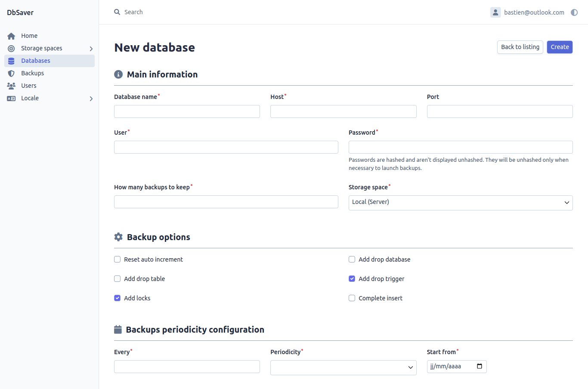Image resolution: width=588 pixels, height=389 pixels.
Task: Open the Users menu item
Action: pos(29,86)
